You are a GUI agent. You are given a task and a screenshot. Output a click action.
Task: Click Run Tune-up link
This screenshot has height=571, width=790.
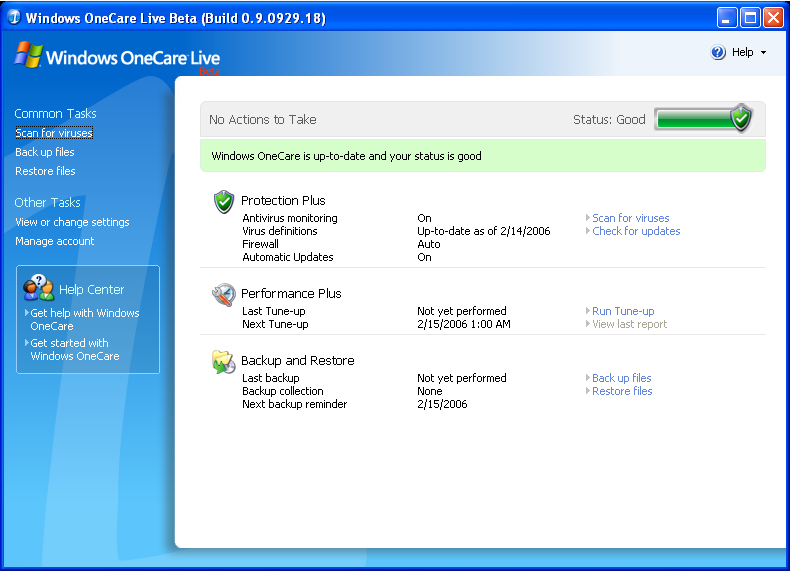coord(623,311)
